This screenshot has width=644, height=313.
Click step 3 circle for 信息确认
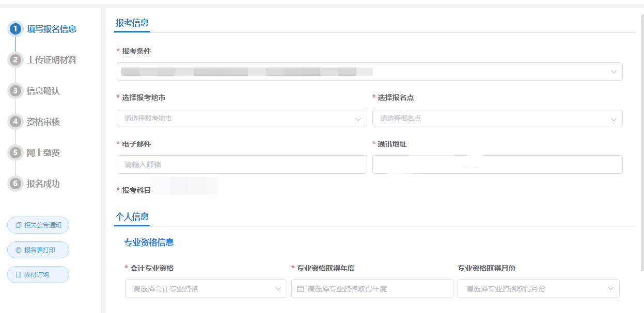tap(16, 91)
